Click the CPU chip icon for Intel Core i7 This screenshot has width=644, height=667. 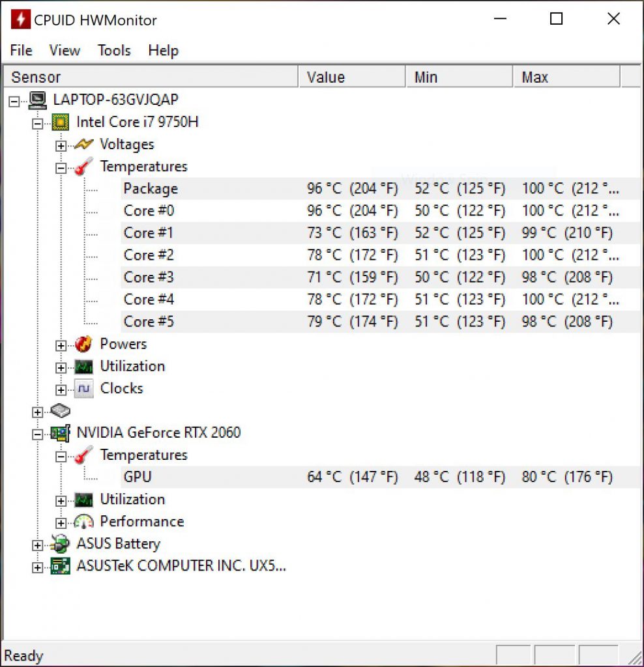click(61, 122)
